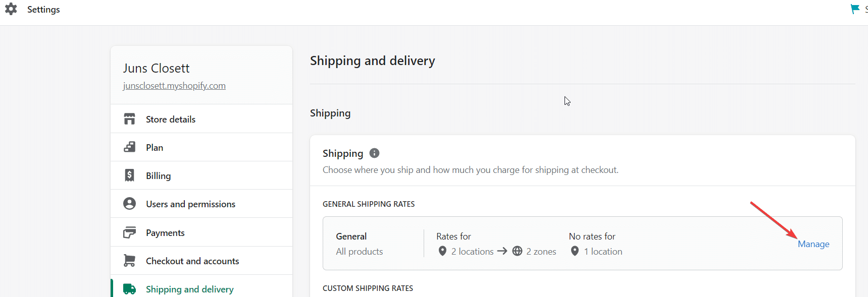Screen dimensions: 868x297
Task: Click the Users and permissions avatar icon
Action: point(130,204)
